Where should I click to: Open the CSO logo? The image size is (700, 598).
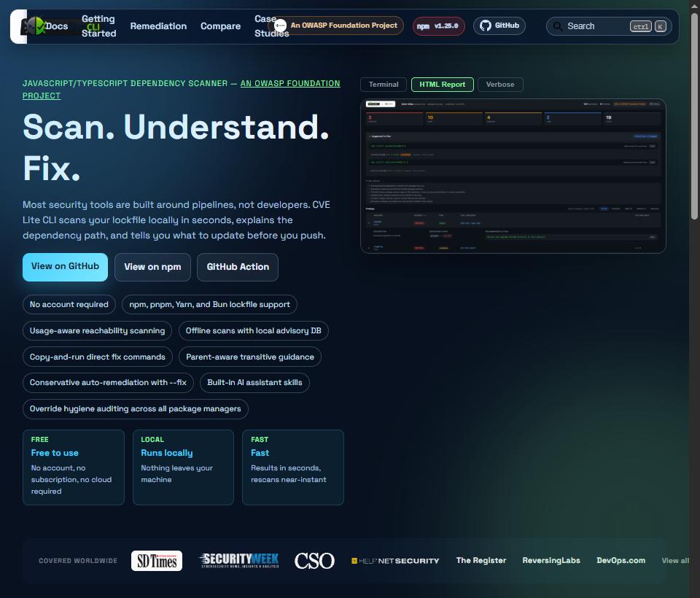coord(314,561)
